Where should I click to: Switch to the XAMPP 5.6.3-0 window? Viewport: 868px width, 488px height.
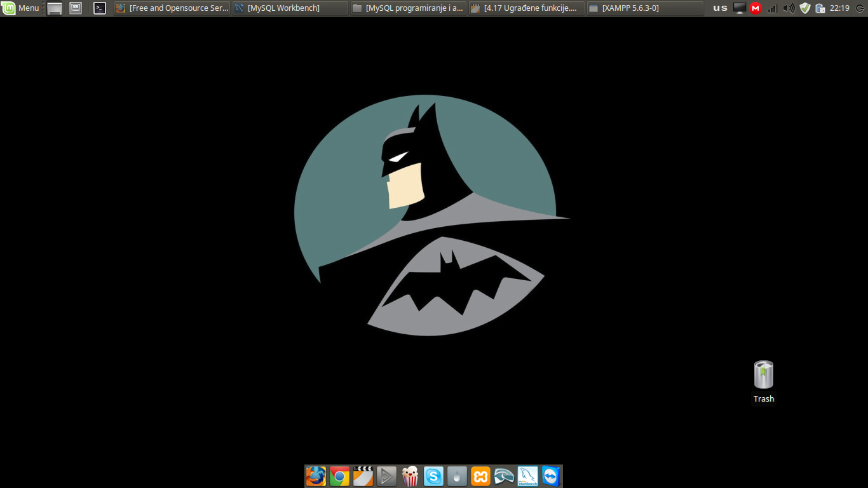(644, 8)
